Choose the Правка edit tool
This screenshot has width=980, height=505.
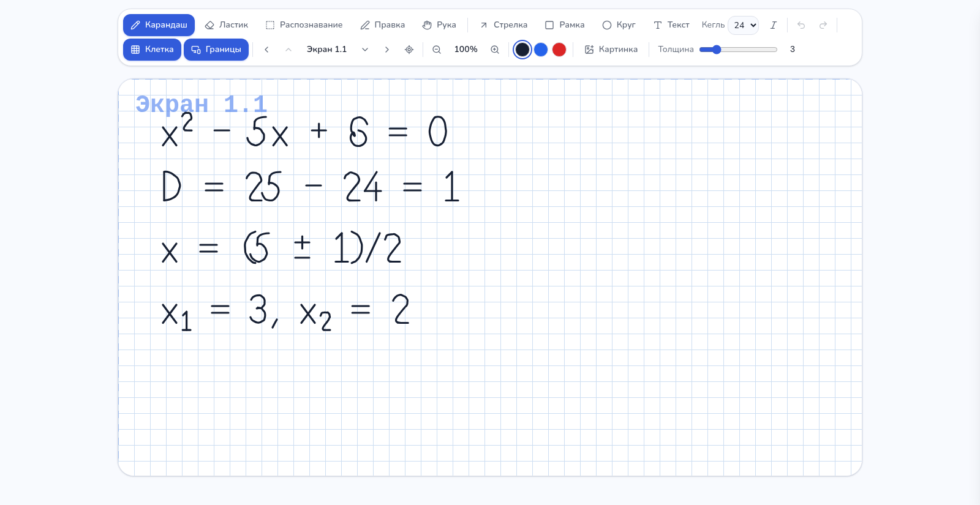(382, 25)
